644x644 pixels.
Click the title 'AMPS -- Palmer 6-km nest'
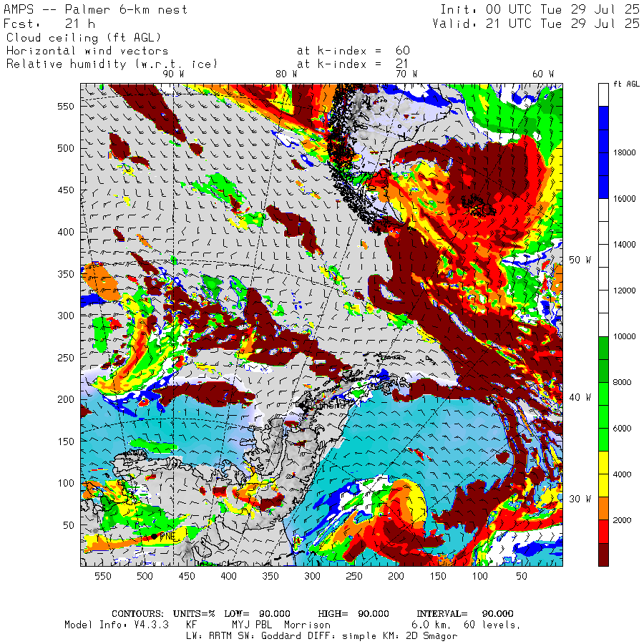click(95, 9)
